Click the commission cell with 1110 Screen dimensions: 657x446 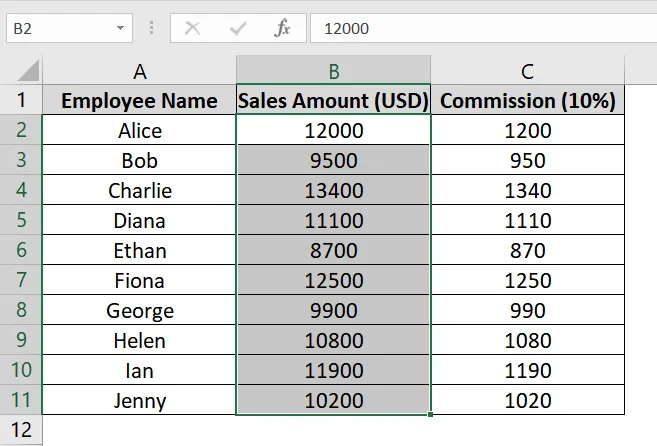pyautogui.click(x=528, y=220)
